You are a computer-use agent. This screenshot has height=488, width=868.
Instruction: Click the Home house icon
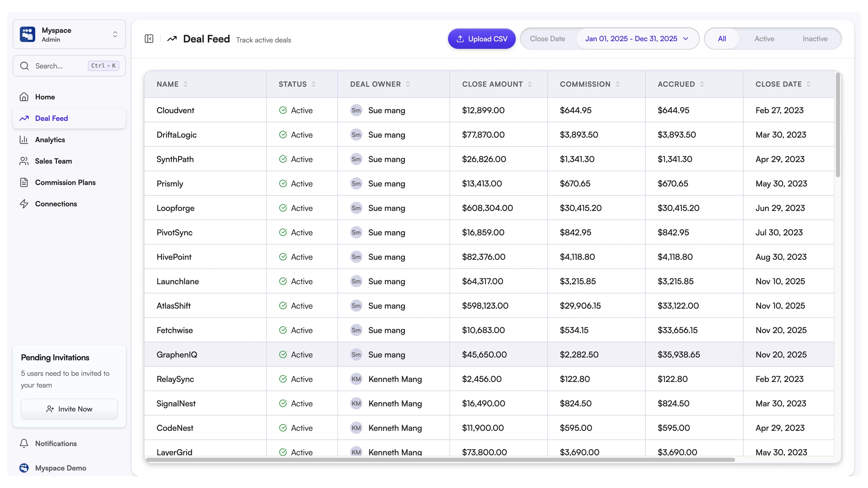24,97
